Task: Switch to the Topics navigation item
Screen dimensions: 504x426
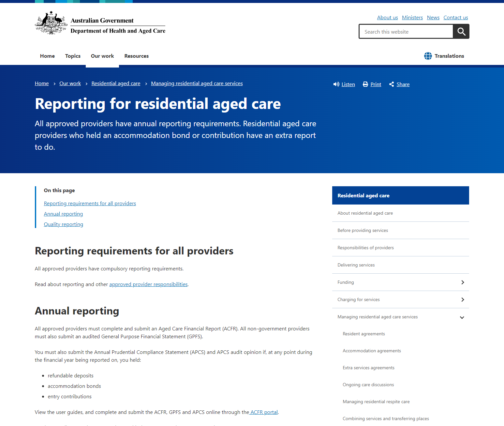Action: tap(73, 56)
